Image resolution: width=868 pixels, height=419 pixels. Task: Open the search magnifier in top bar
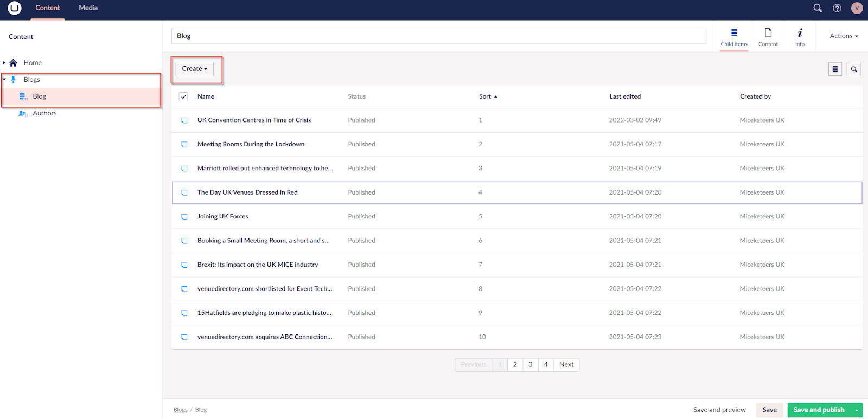pyautogui.click(x=818, y=8)
